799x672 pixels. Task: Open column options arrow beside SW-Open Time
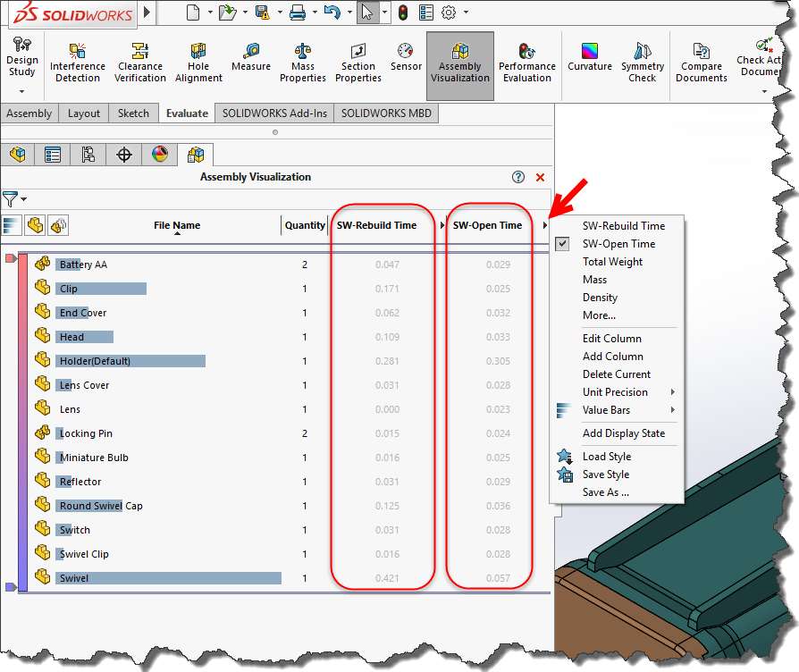click(544, 225)
